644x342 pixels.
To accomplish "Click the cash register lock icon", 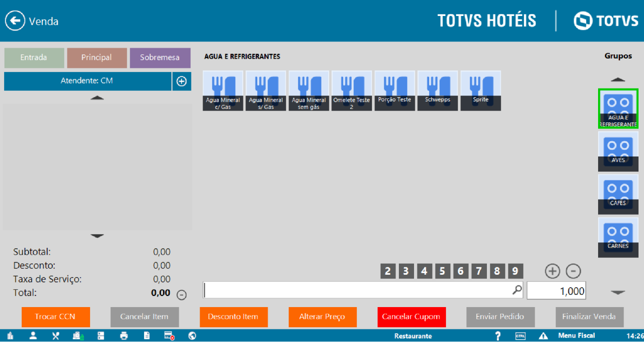I will [x=78, y=336].
